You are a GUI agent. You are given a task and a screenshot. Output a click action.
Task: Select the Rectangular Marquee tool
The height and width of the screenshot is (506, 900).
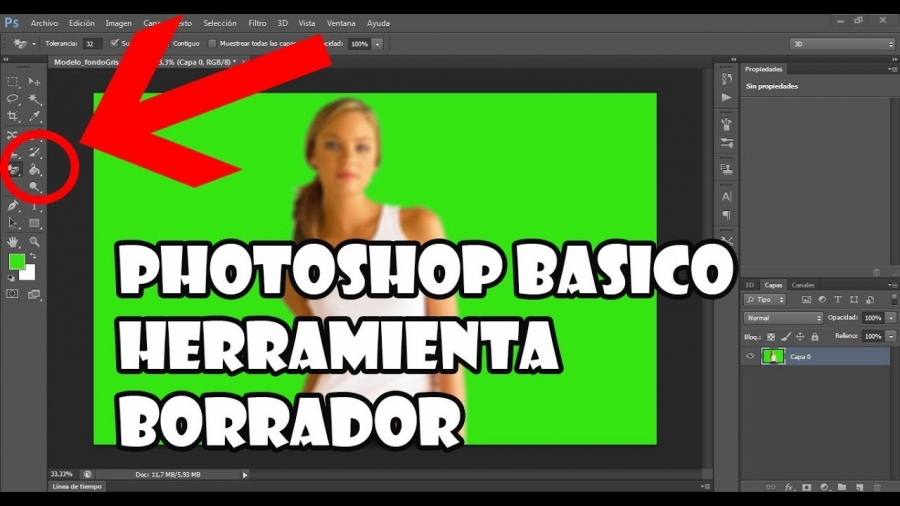[12, 82]
